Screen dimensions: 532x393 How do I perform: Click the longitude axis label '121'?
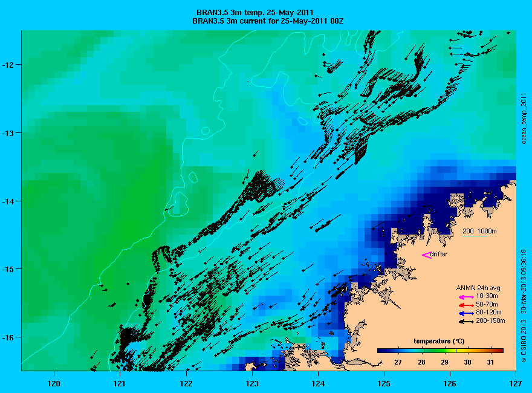(x=120, y=384)
